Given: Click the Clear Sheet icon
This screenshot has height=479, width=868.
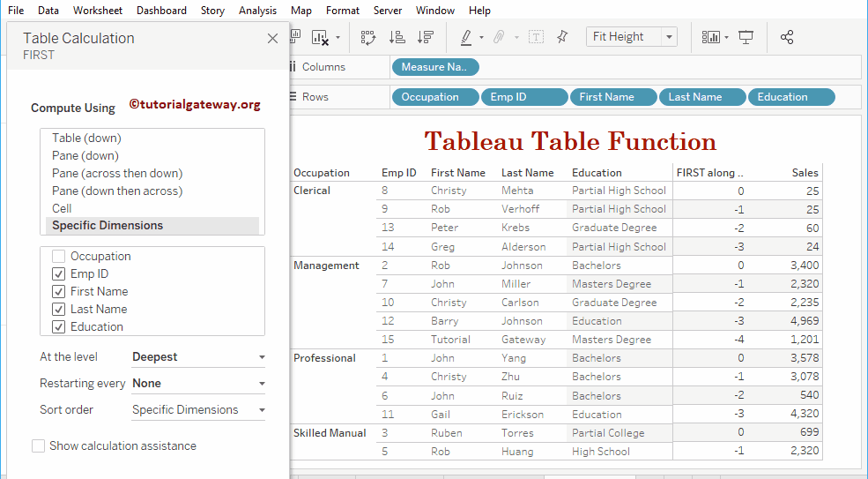Looking at the screenshot, I should 320,37.
